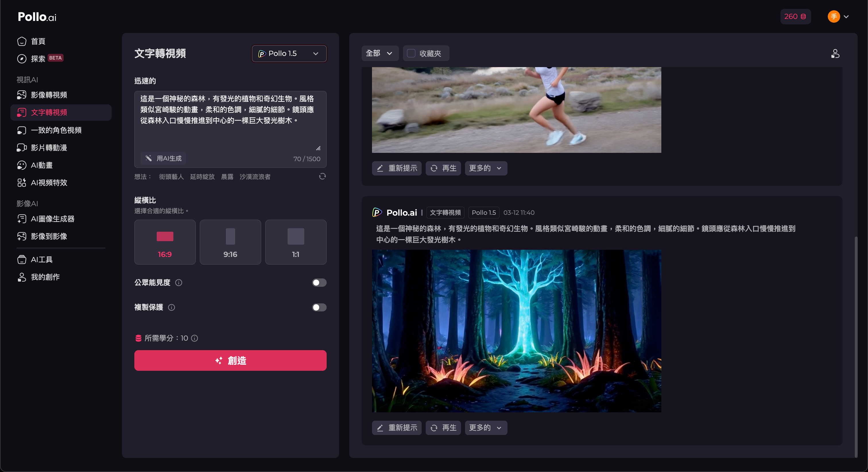Check the 收藏夾 checkbox
The image size is (868, 472).
tap(411, 53)
